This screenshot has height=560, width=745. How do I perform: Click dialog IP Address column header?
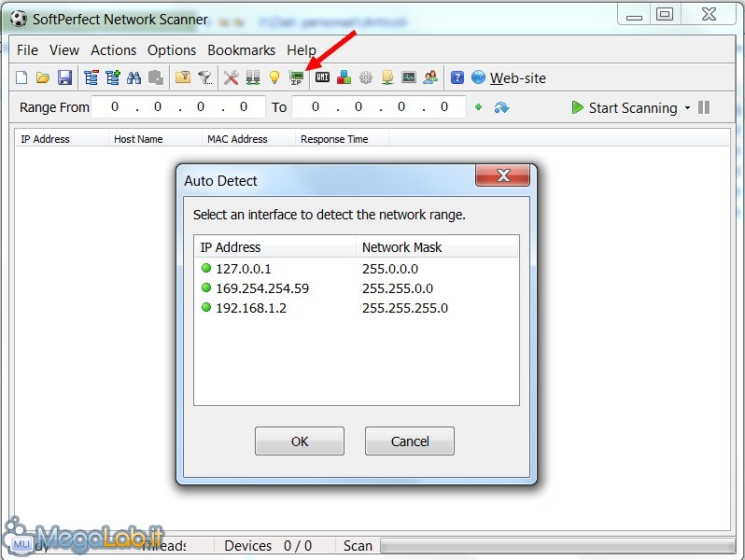coord(275,247)
